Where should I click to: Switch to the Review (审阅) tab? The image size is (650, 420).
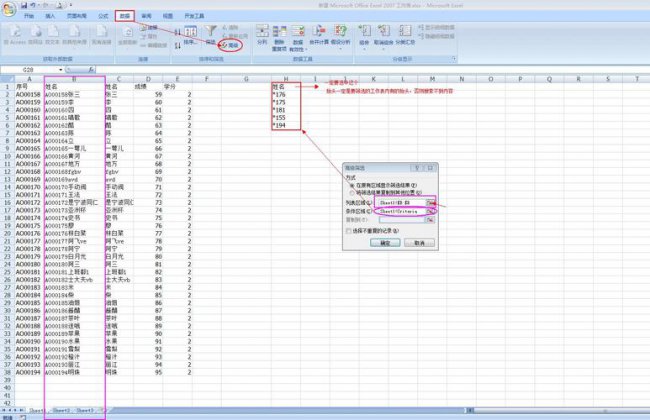[146, 16]
